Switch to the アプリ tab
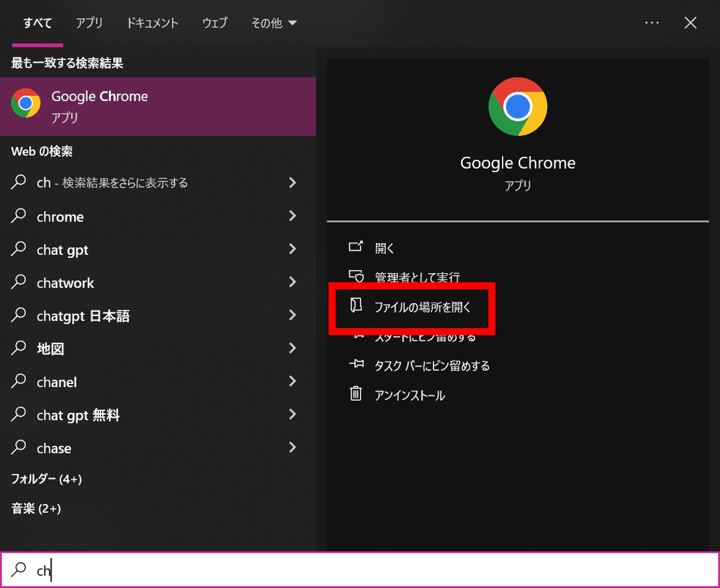 click(89, 23)
